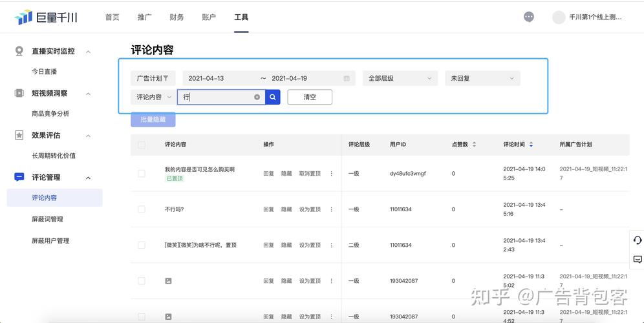Open 屏蔽词管理 in the sidebar
The image size is (644, 323).
[x=47, y=219]
